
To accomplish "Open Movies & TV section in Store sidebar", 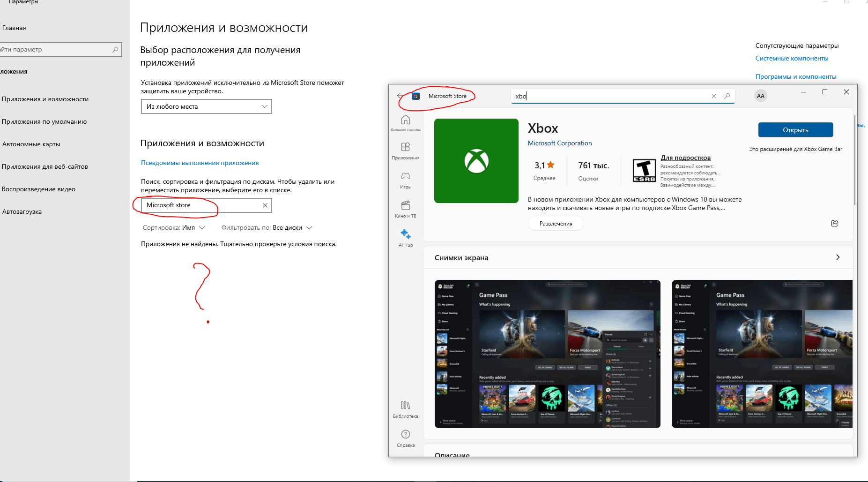I will [x=406, y=209].
